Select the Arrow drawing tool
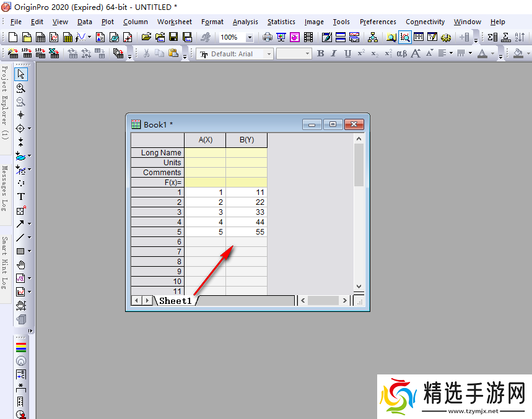 tap(20, 223)
